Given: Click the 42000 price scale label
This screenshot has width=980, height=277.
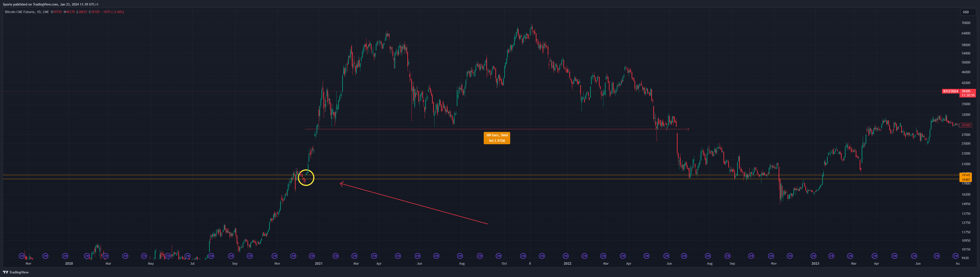Looking at the screenshot, I should 966,83.
